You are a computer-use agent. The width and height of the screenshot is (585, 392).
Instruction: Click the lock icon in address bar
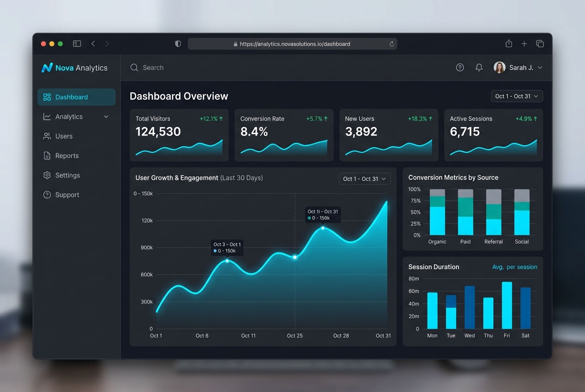point(236,44)
